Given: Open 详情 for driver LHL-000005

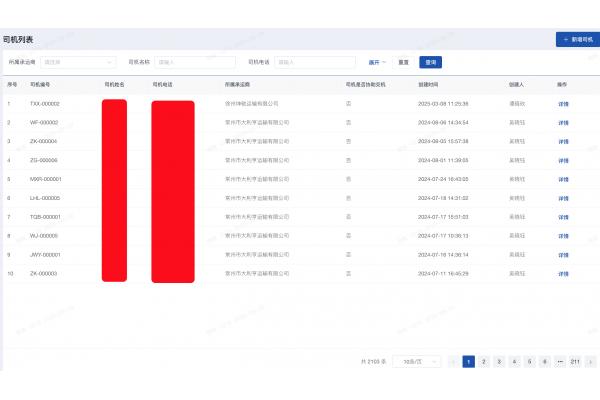Looking at the screenshot, I should [563, 198].
